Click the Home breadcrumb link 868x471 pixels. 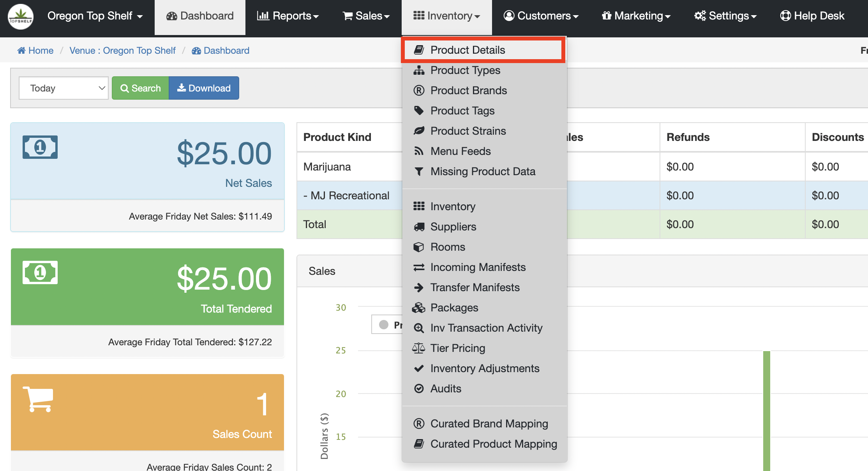tap(35, 51)
